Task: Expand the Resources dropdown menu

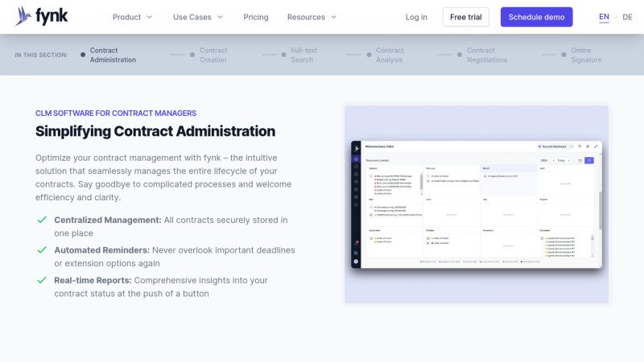Action: (x=312, y=17)
